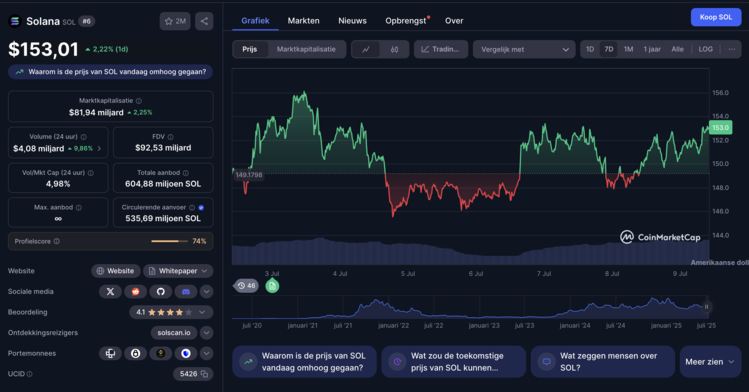Screen dimensions: 749x392
Task: Open the Grafiek tab
Action: (x=255, y=21)
